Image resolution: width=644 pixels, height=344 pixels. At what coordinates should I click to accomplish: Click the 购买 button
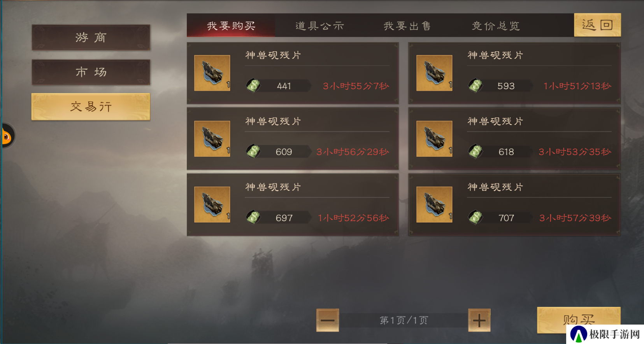[579, 320]
